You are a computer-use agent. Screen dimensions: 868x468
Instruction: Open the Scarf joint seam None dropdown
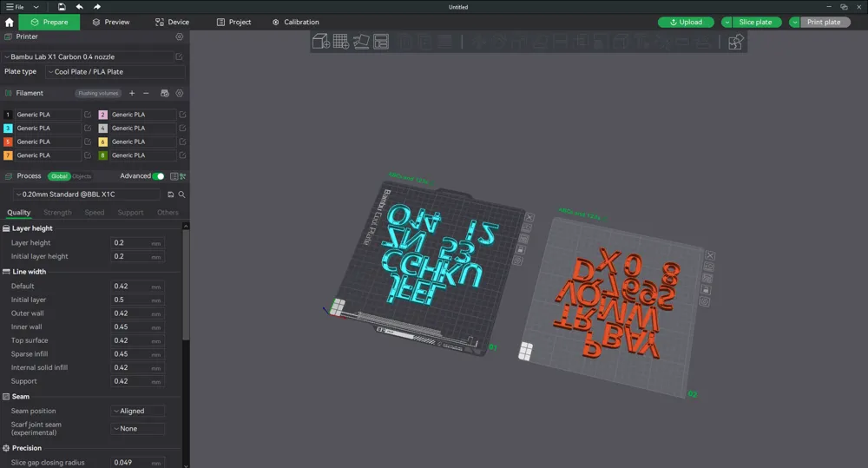137,429
